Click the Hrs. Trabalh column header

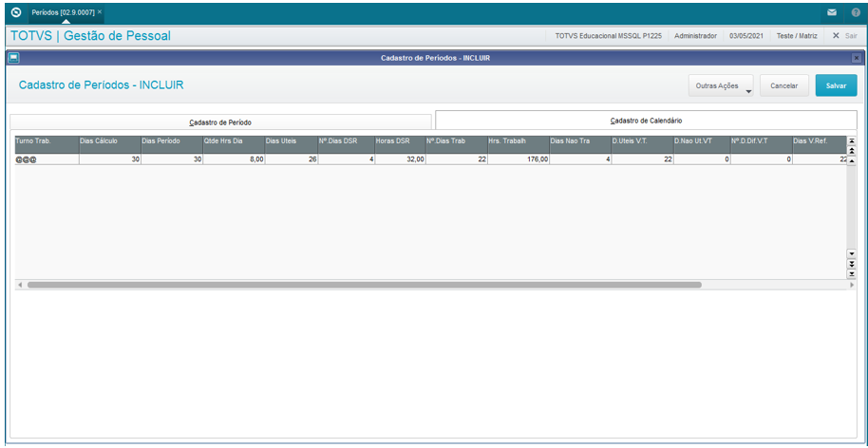[519, 144]
